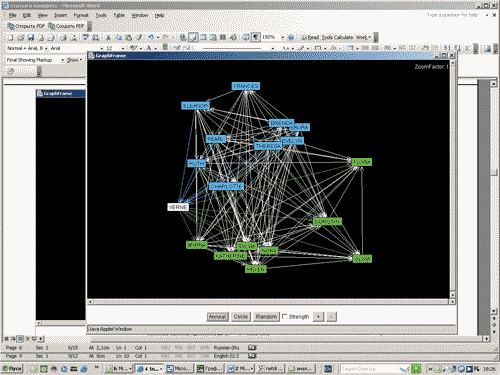Toggle the Show/Hide paragraph marks icon
The width and height of the screenshot is (500, 375).
(256, 37)
